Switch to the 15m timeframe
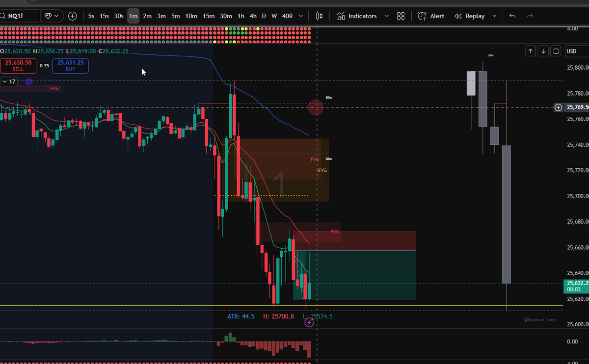Viewport: 589px width, 364px height. click(209, 16)
